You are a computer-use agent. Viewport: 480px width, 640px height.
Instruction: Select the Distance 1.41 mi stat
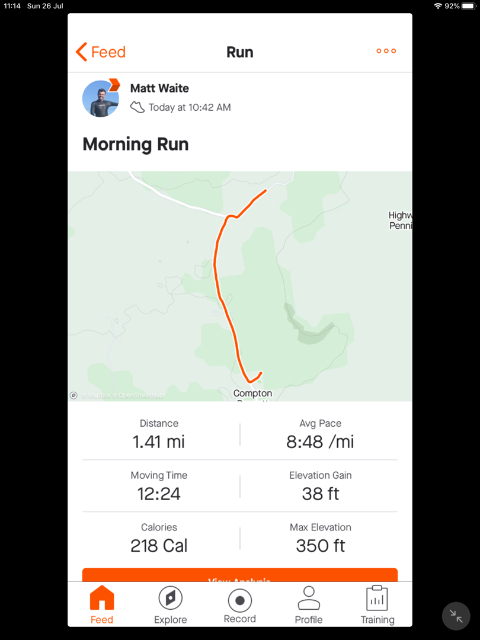tap(159, 434)
